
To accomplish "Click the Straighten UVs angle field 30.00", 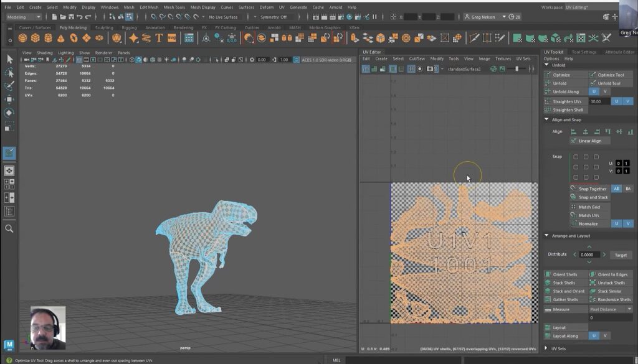I will pos(599,101).
